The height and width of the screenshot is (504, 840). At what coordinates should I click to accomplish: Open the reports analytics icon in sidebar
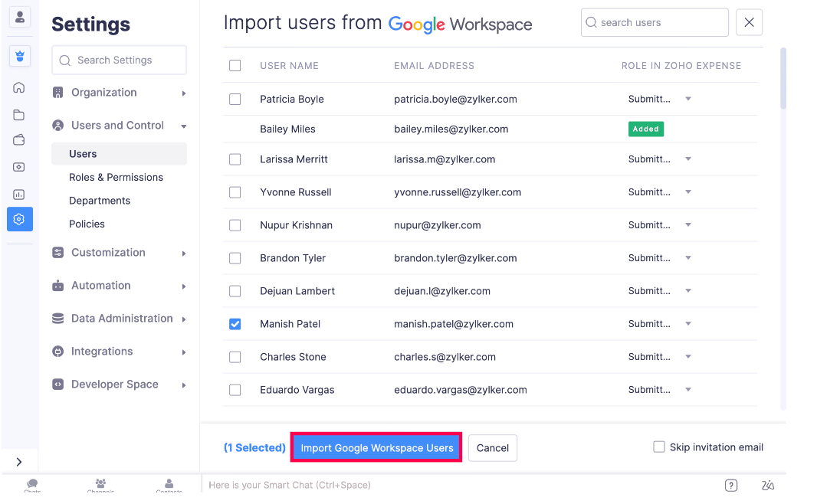click(19, 195)
